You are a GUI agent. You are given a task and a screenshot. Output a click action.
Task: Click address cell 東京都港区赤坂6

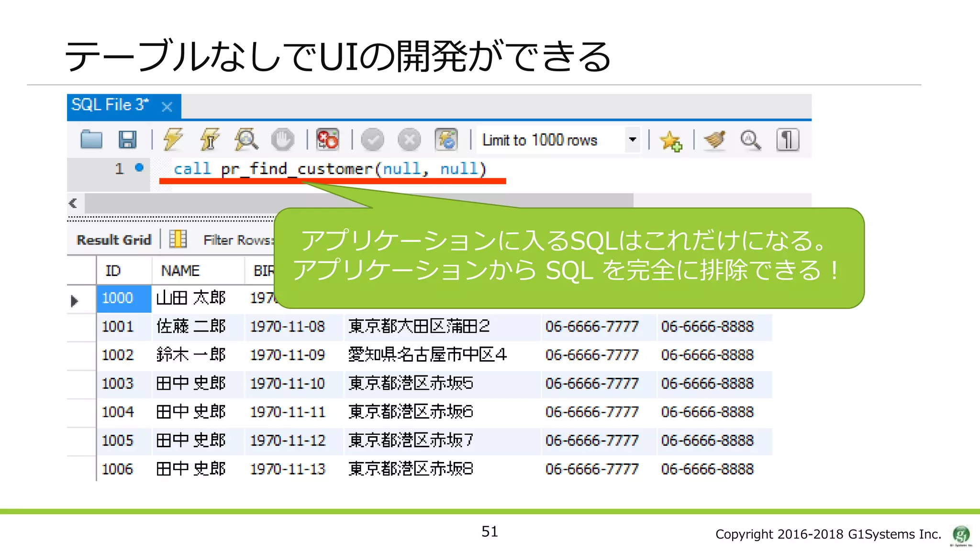443,412
